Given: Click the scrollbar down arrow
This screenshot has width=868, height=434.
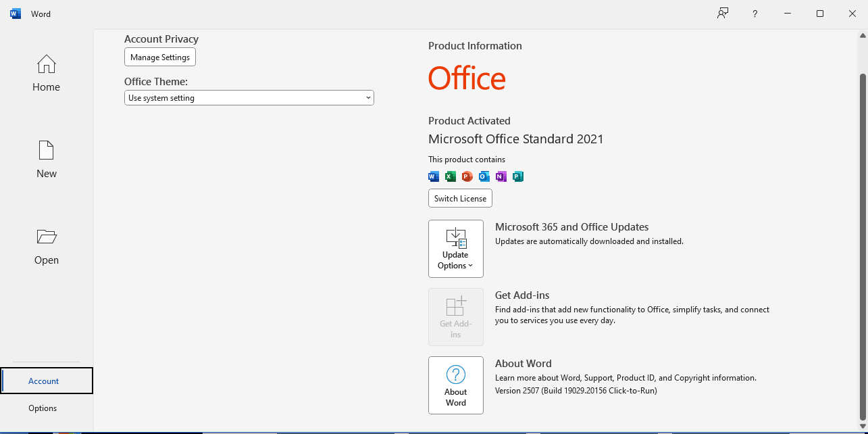Looking at the screenshot, I should pyautogui.click(x=863, y=425).
